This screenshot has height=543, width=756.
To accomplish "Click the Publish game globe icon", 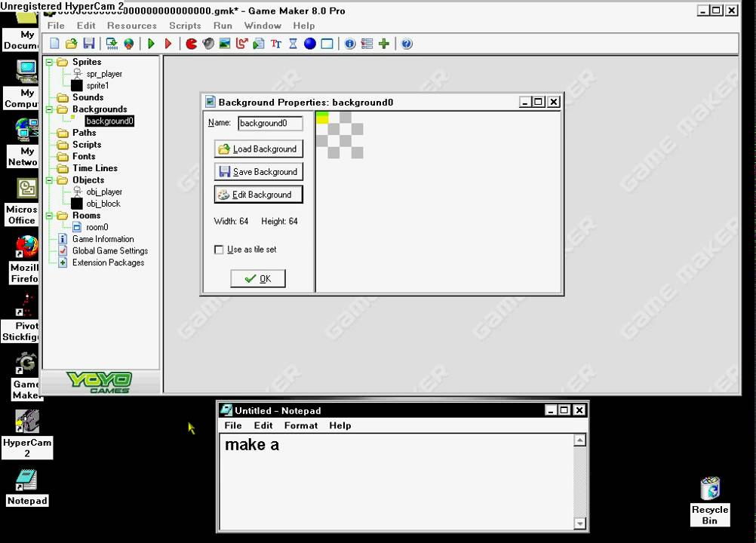I will 129,44.
